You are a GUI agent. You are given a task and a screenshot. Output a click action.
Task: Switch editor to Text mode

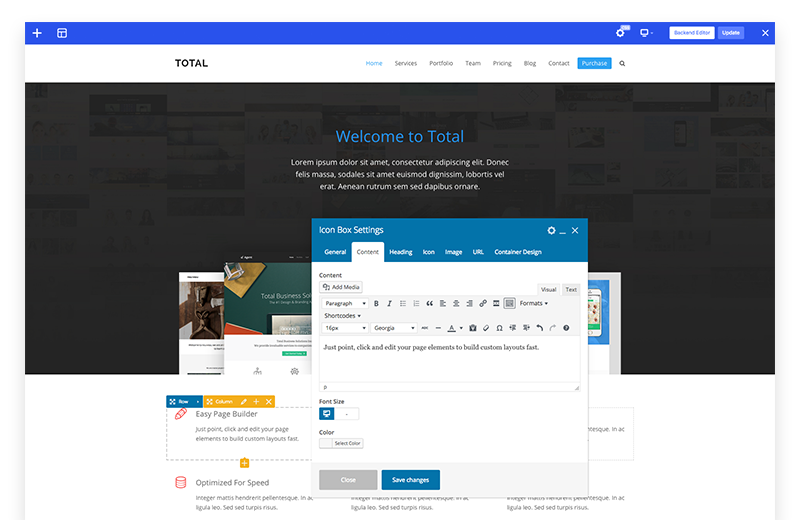pyautogui.click(x=571, y=289)
